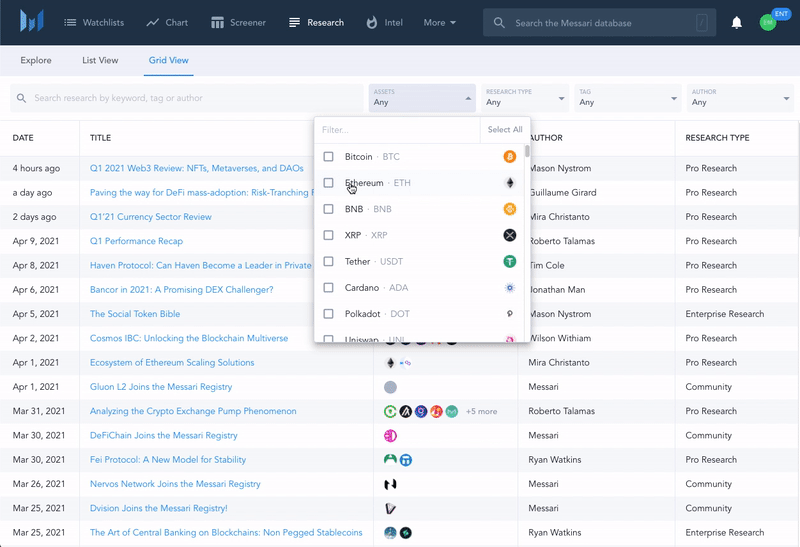
Task: Click the DeFiChain asset icon
Action: pos(390,436)
